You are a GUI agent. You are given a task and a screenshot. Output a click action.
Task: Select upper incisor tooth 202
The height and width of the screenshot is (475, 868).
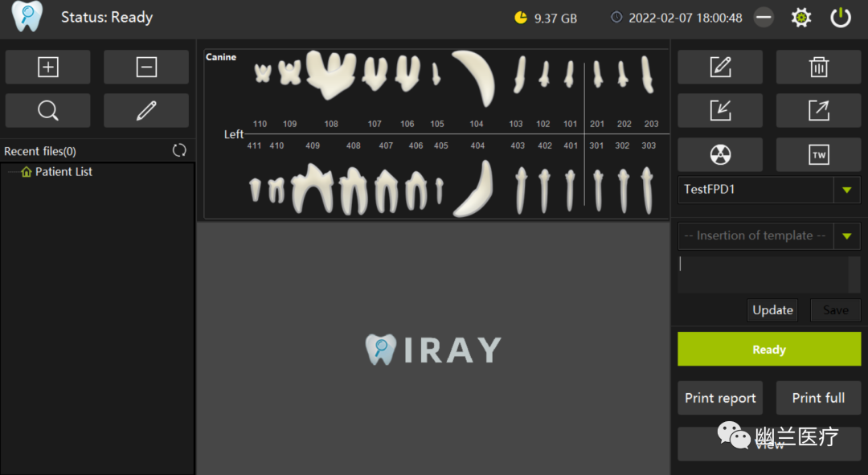coord(623,74)
